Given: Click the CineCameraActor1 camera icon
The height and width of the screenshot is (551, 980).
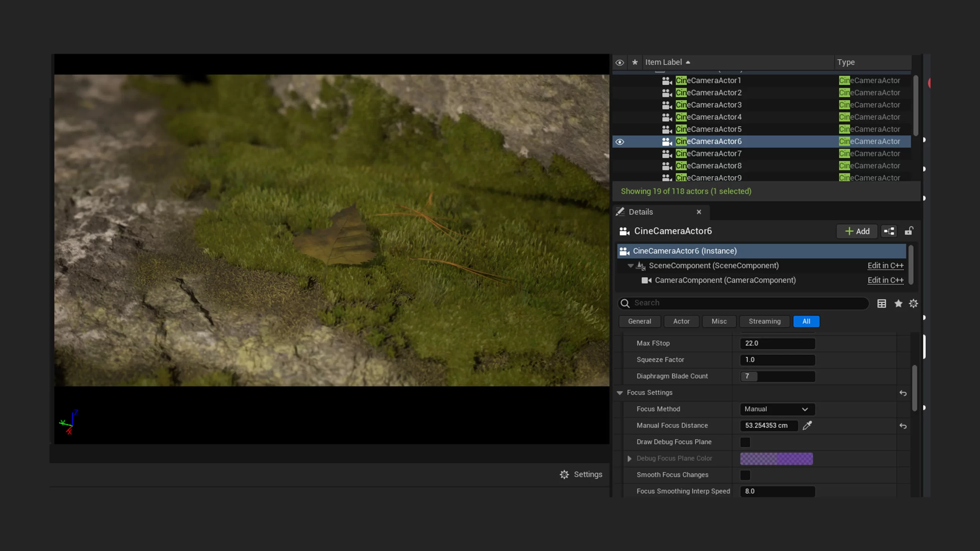Looking at the screenshot, I should pos(667,80).
